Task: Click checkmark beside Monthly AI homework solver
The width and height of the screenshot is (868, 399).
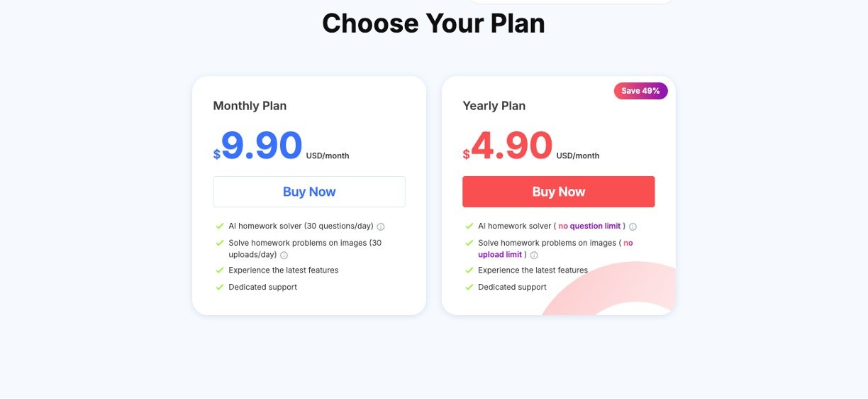Action: tap(220, 226)
